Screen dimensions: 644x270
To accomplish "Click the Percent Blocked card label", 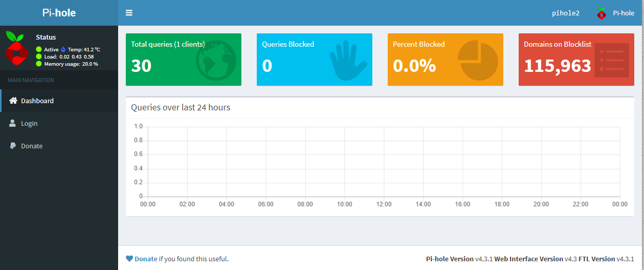I will click(x=419, y=44).
